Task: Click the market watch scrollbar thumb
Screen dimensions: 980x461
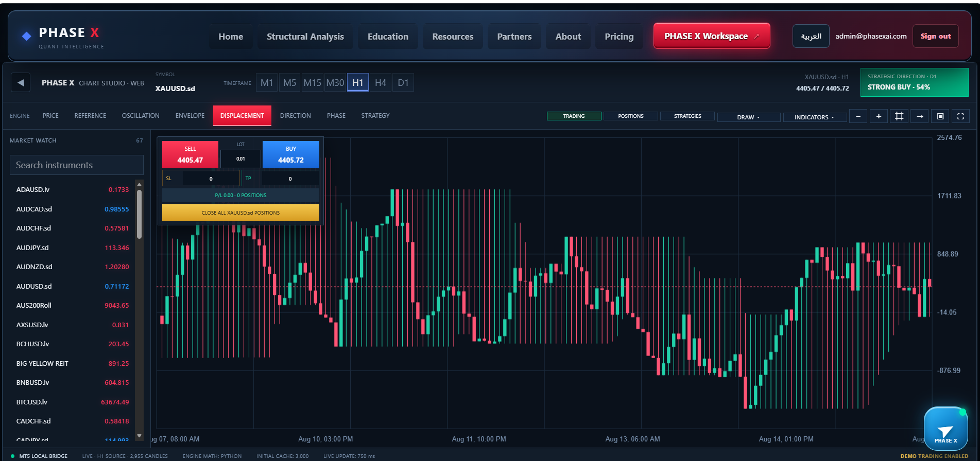Action: click(139, 215)
